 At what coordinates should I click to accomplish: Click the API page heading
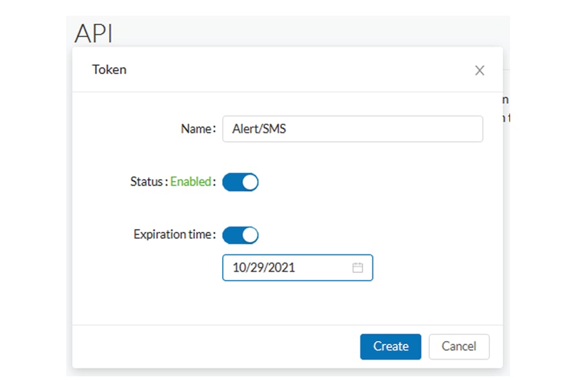coord(93,34)
